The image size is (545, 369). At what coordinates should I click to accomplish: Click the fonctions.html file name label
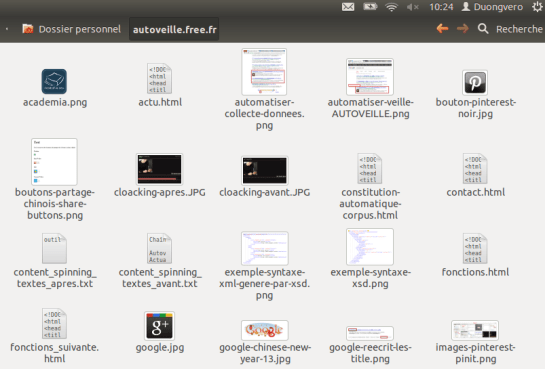475,272
